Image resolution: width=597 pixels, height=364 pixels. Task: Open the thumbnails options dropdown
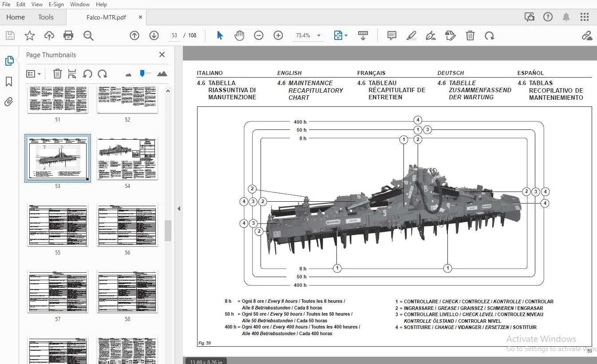34,74
